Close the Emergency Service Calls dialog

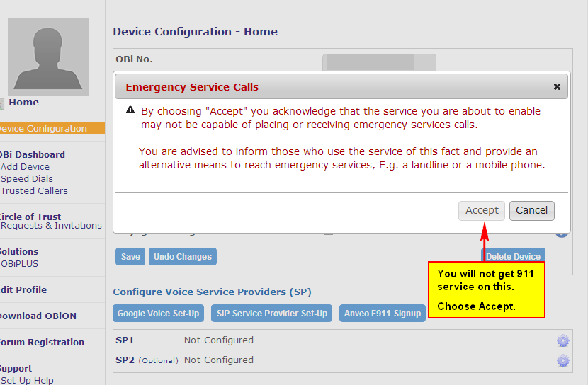click(557, 87)
